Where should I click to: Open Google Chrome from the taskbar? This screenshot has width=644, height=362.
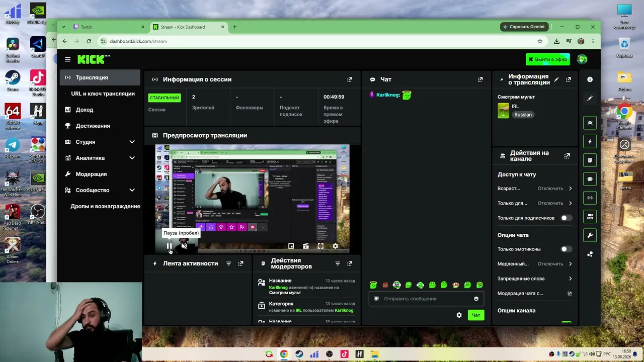[x=284, y=354]
